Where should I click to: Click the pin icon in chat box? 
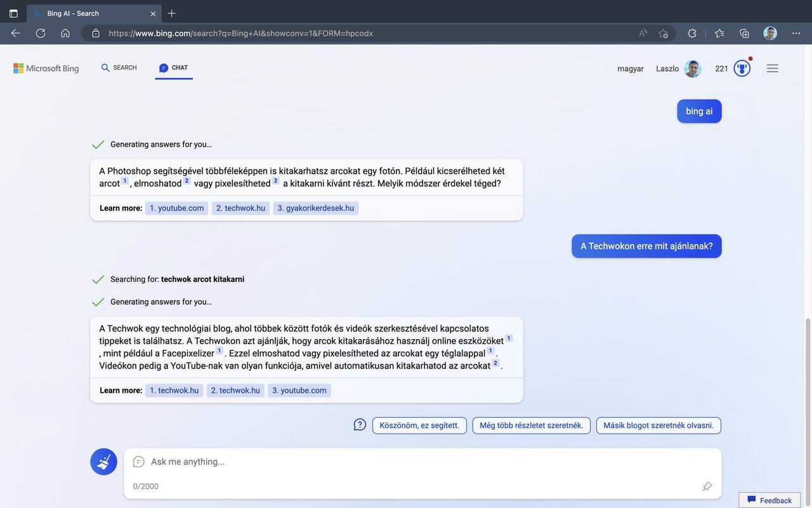click(x=707, y=486)
